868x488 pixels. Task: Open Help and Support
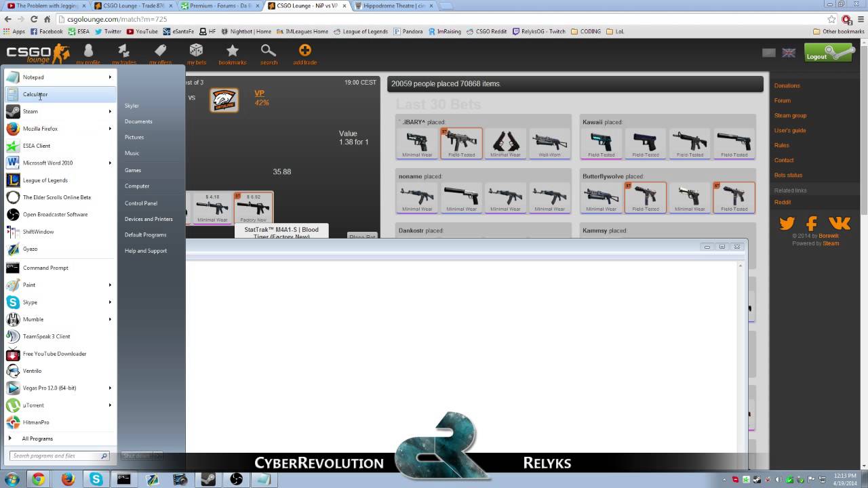click(146, 251)
